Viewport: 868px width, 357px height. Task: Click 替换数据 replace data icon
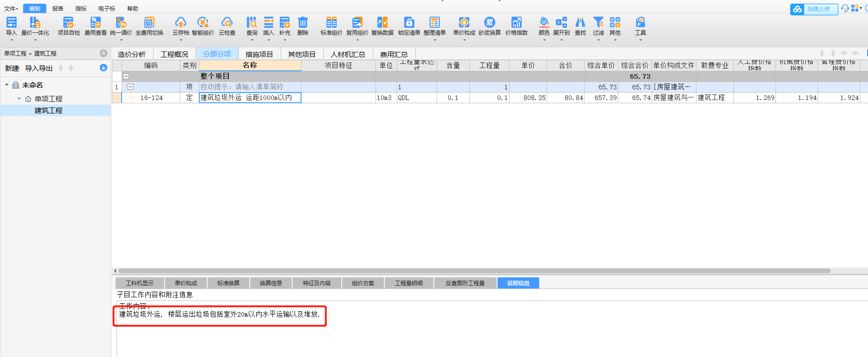click(x=382, y=22)
